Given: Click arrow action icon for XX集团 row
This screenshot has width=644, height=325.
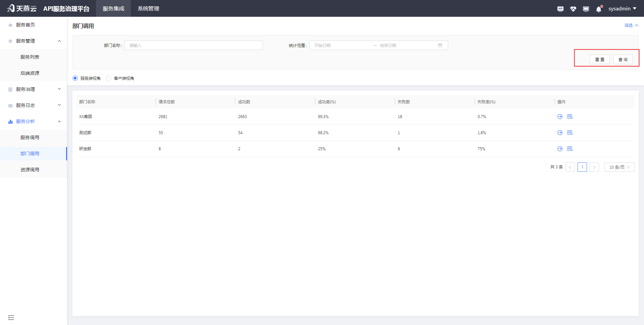Looking at the screenshot, I should click(x=560, y=117).
